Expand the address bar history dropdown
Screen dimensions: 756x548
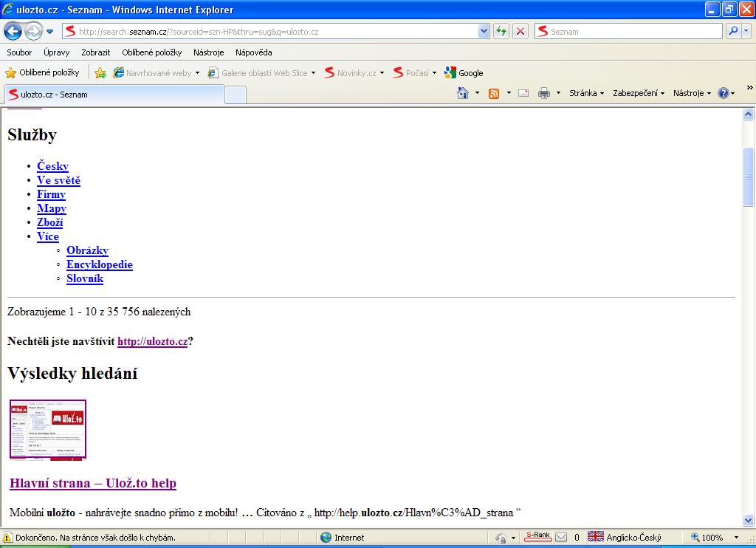coord(484,31)
